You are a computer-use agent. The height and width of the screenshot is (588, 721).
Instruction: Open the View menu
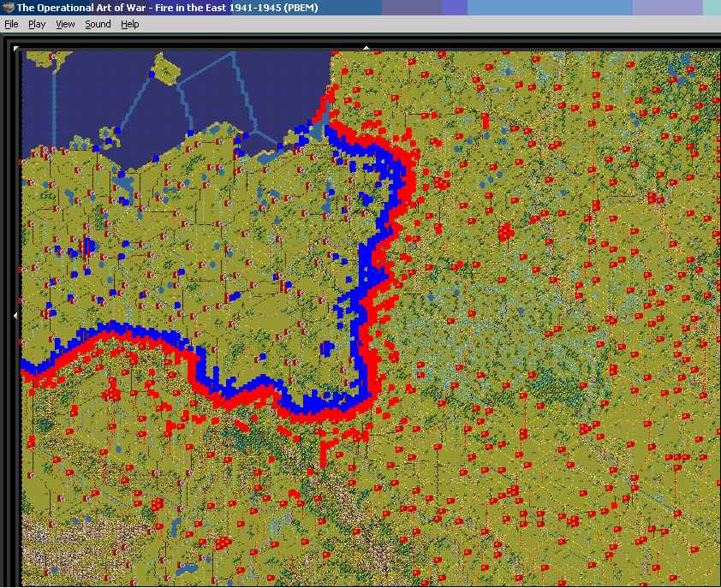[x=65, y=24]
